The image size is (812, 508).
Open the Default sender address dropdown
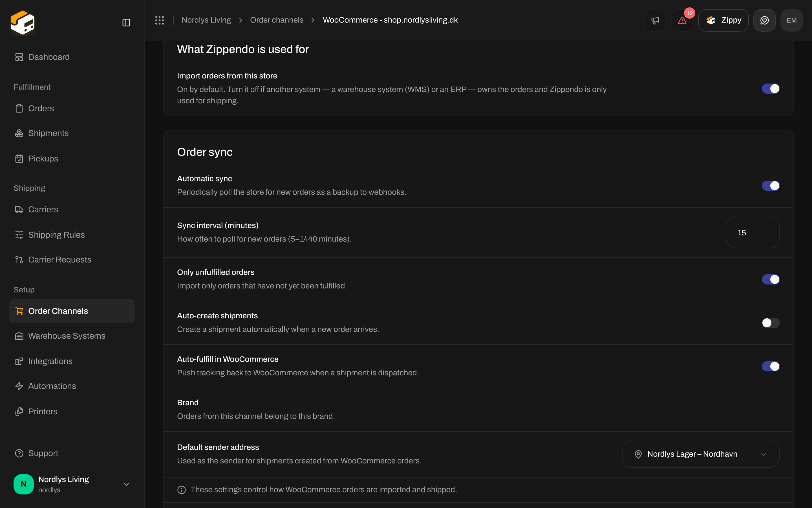(x=701, y=454)
